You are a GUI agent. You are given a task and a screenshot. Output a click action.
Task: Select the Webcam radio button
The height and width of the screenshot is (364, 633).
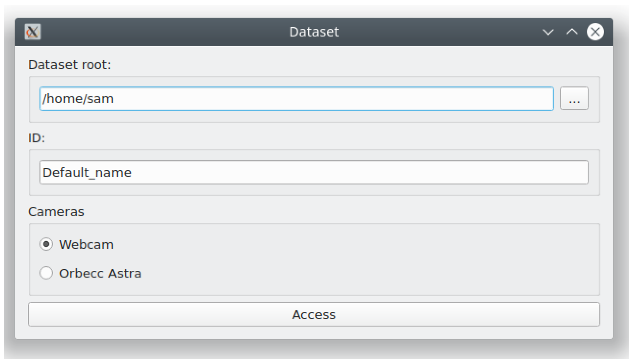(x=46, y=244)
